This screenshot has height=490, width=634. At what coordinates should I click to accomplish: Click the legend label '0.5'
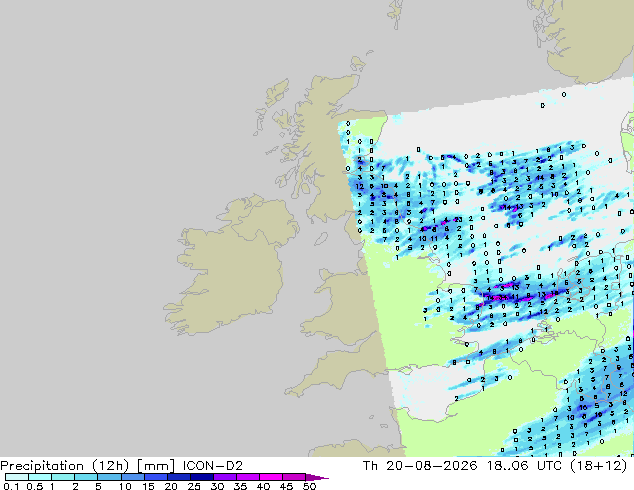(35, 486)
